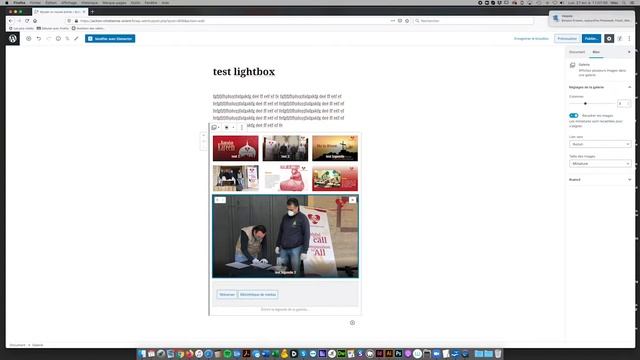
Task: Open block navigation list icon
Action: 67,38
